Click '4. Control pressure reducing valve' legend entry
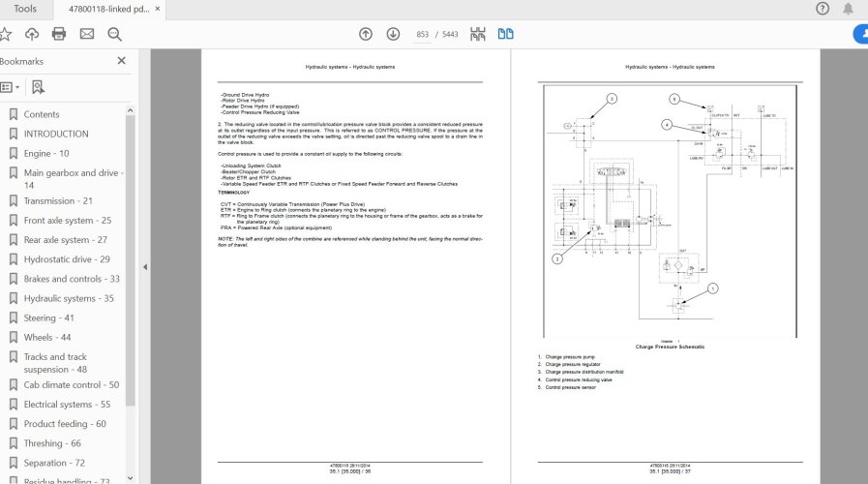Image resolution: width=868 pixels, height=484 pixels. (575, 379)
